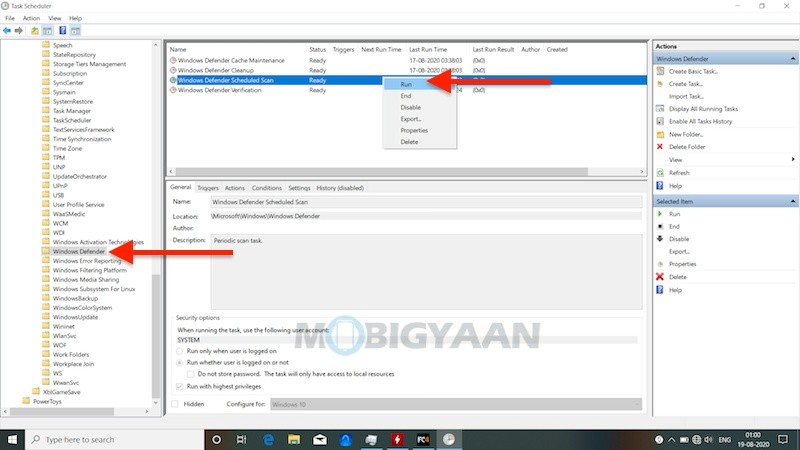Click the Properties icon under Selected Item
Image resolution: width=800 pixels, height=450 pixels.
pyautogui.click(x=660, y=264)
